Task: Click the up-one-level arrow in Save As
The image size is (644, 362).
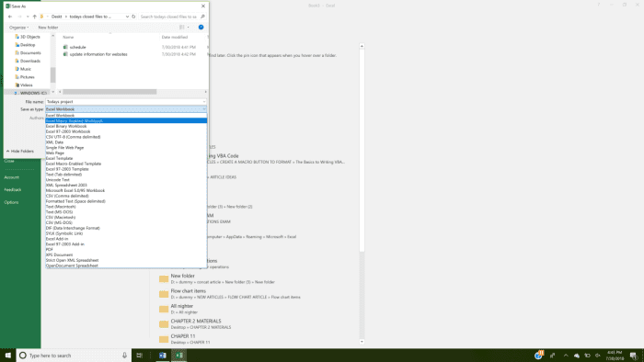Action: [x=35, y=17]
